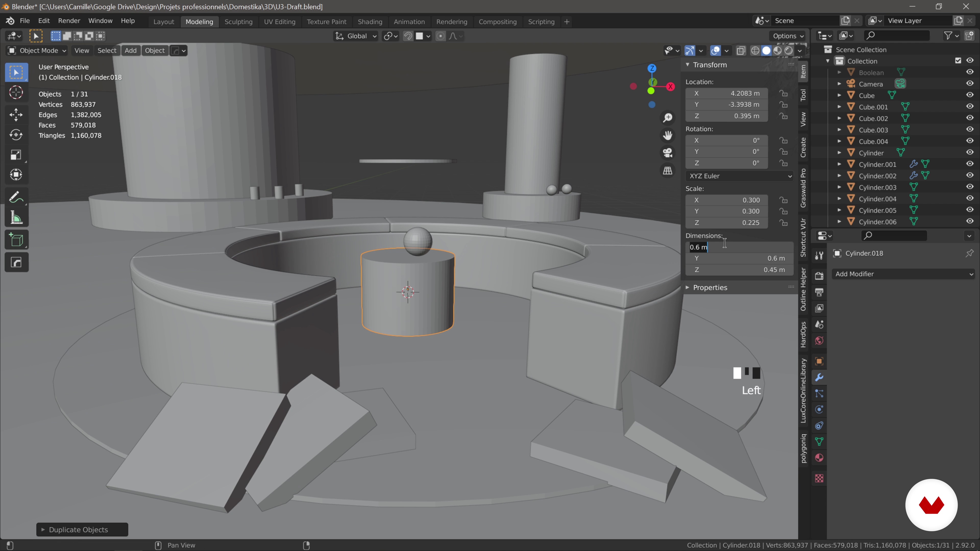This screenshot has width=980, height=551.
Task: Click the outliner search field
Action: tap(897, 35)
